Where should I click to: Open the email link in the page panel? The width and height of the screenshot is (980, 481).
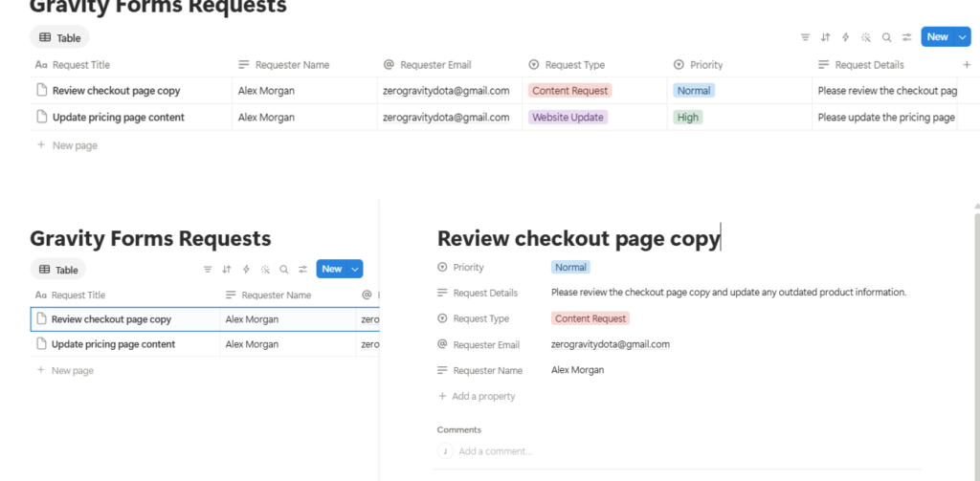(611, 344)
